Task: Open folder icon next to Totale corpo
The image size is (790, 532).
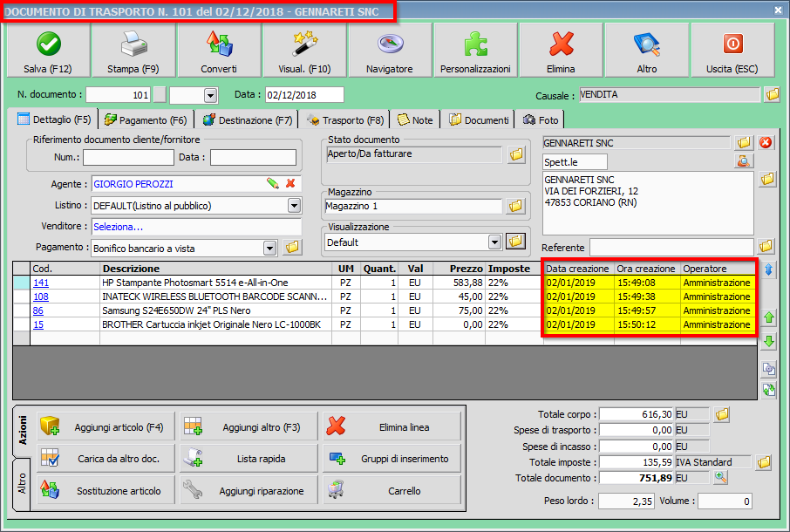Action: pyautogui.click(x=722, y=414)
